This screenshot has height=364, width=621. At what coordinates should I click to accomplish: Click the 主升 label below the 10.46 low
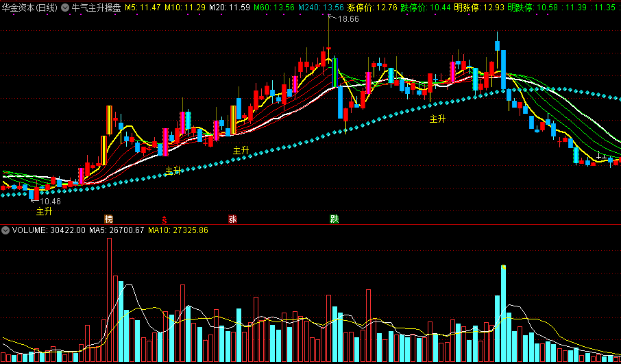coord(45,212)
